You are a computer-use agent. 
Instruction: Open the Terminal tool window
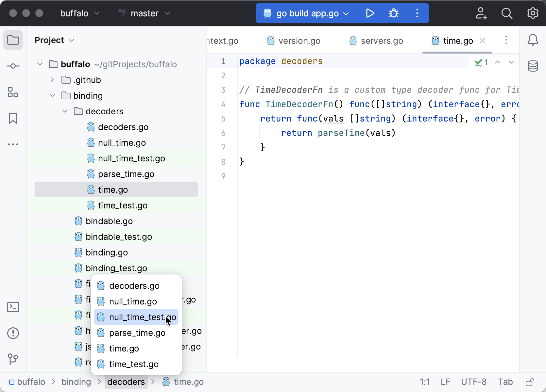pos(13,307)
